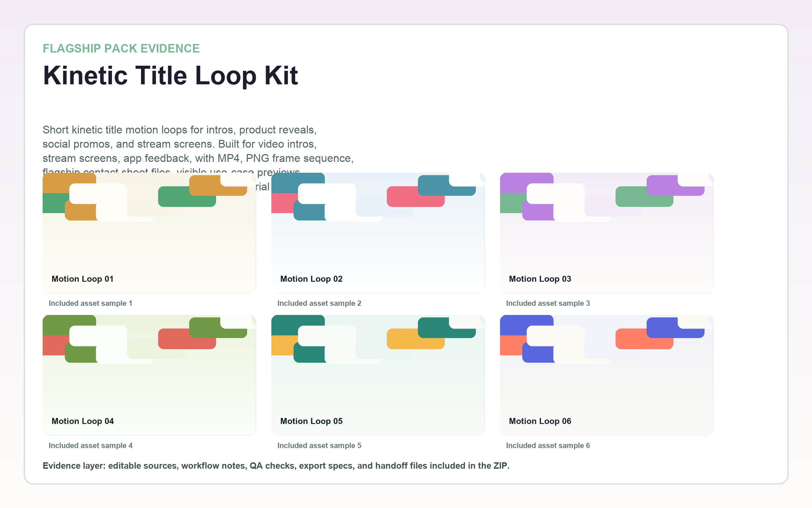Click the Included asset sample 6 caption
Image resolution: width=812 pixels, height=508 pixels.
click(x=548, y=445)
